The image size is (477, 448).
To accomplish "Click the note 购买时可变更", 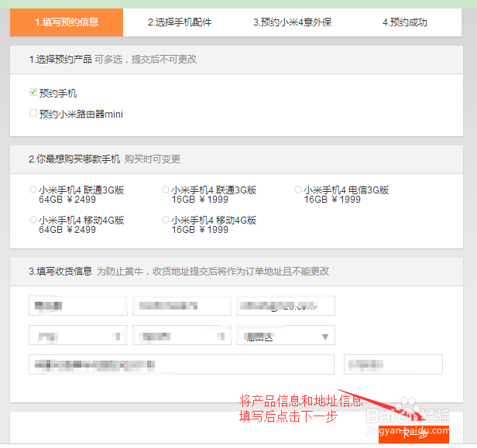I will point(153,159).
